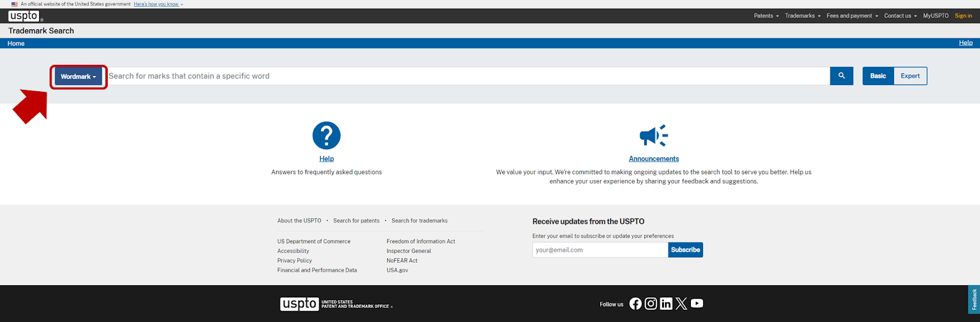Open USPTO Instagram icon

651,304
